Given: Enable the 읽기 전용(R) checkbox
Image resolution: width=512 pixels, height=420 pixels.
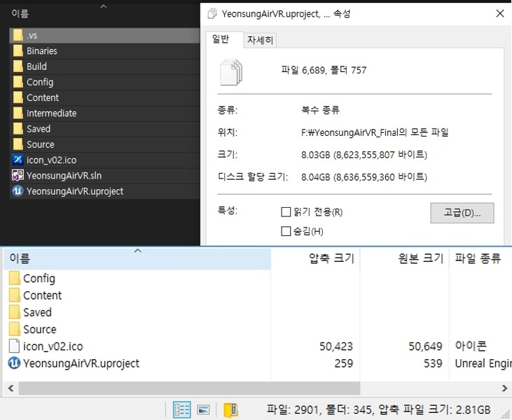Looking at the screenshot, I should tap(286, 212).
